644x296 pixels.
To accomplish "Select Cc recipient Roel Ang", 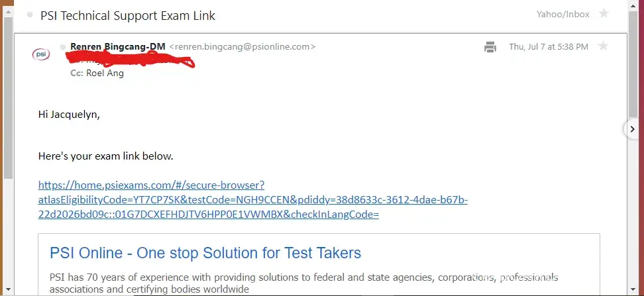I will point(105,74).
